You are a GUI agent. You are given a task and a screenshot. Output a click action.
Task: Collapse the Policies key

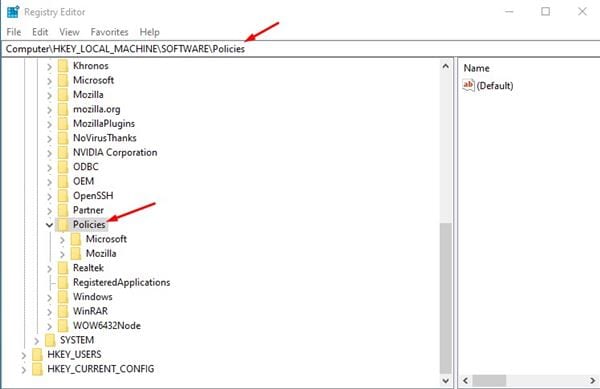tap(49, 225)
